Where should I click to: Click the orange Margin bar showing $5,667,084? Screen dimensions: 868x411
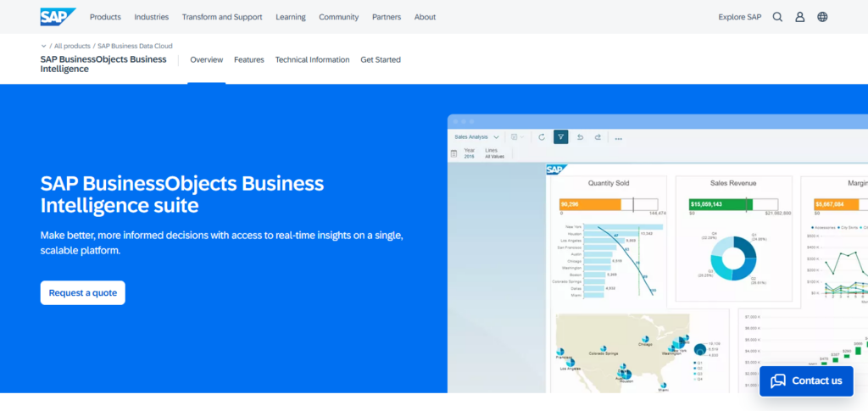[836, 205]
